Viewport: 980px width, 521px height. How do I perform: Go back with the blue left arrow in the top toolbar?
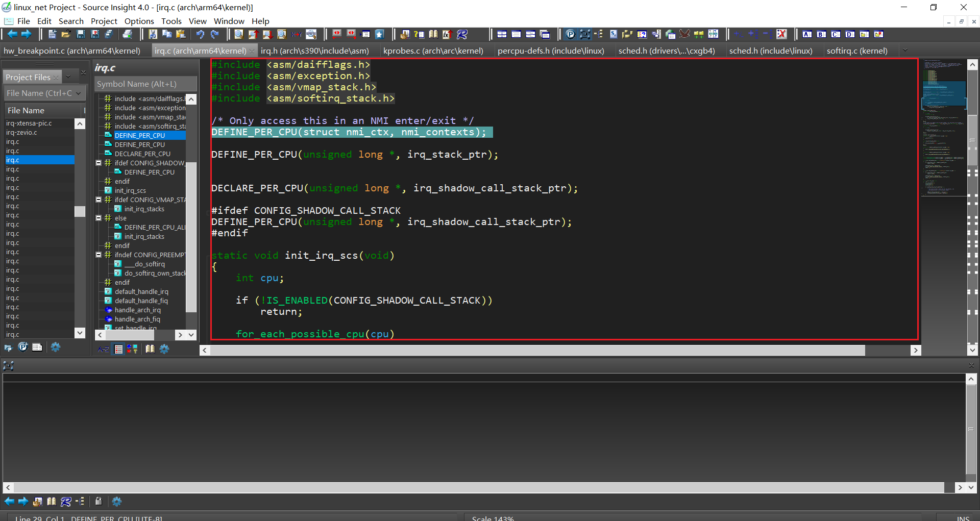[x=12, y=34]
